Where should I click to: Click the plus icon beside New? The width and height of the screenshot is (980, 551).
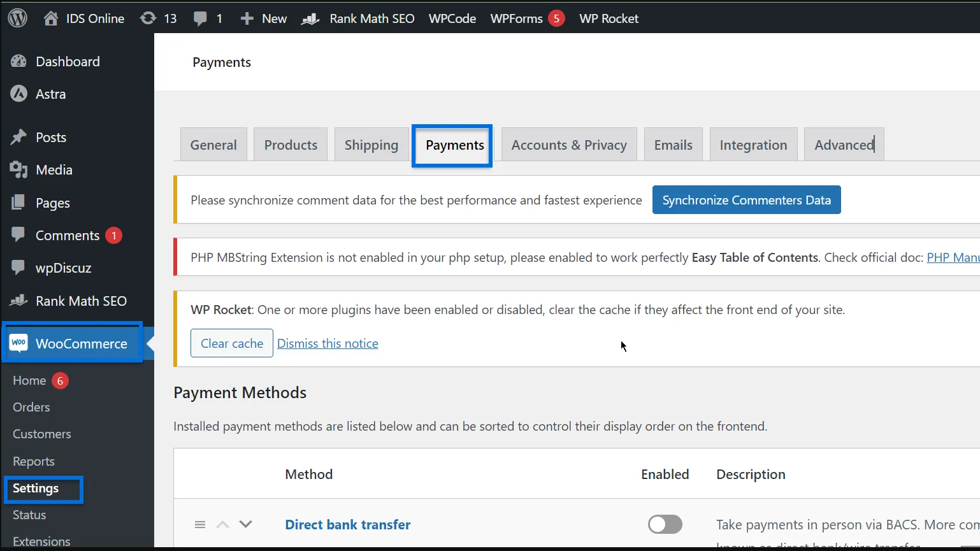pos(247,18)
